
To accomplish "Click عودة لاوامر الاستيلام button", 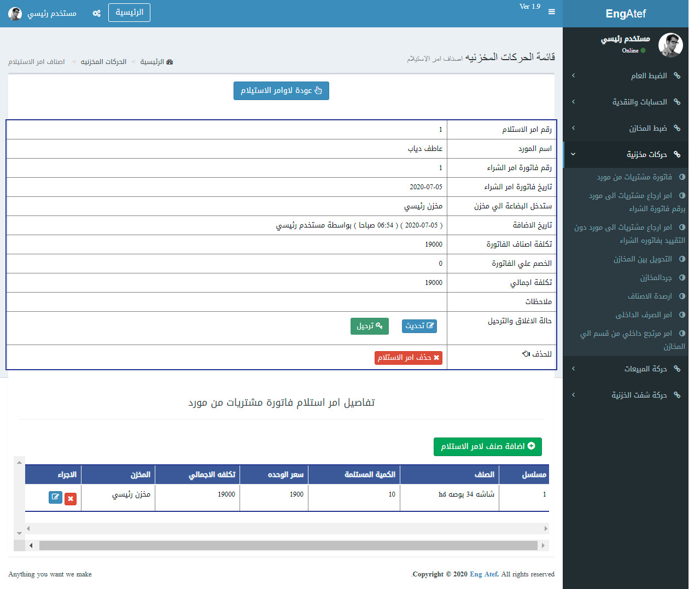I will point(281,91).
